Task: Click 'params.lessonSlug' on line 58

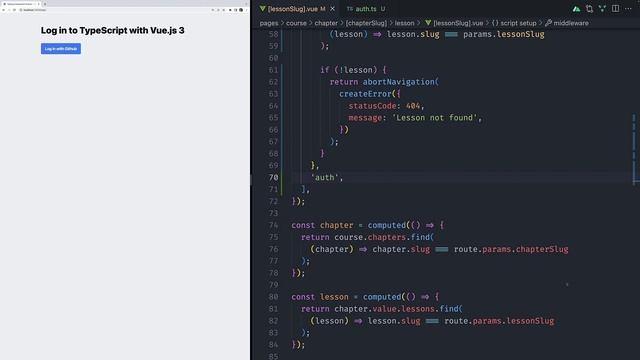Action: click(504, 34)
